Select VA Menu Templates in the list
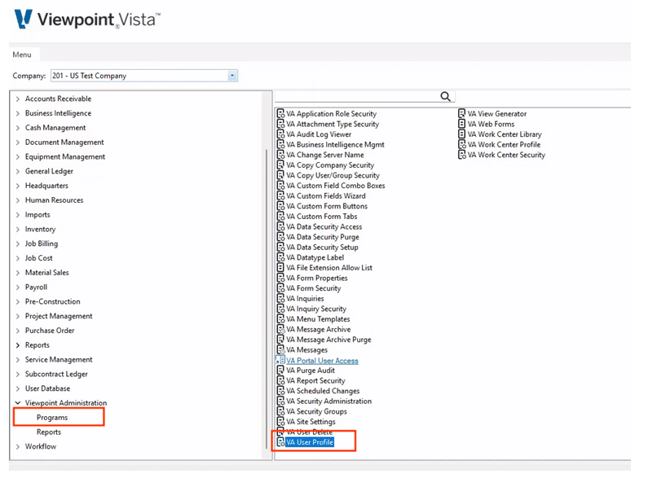This screenshot has height=478, width=670. pos(318,319)
